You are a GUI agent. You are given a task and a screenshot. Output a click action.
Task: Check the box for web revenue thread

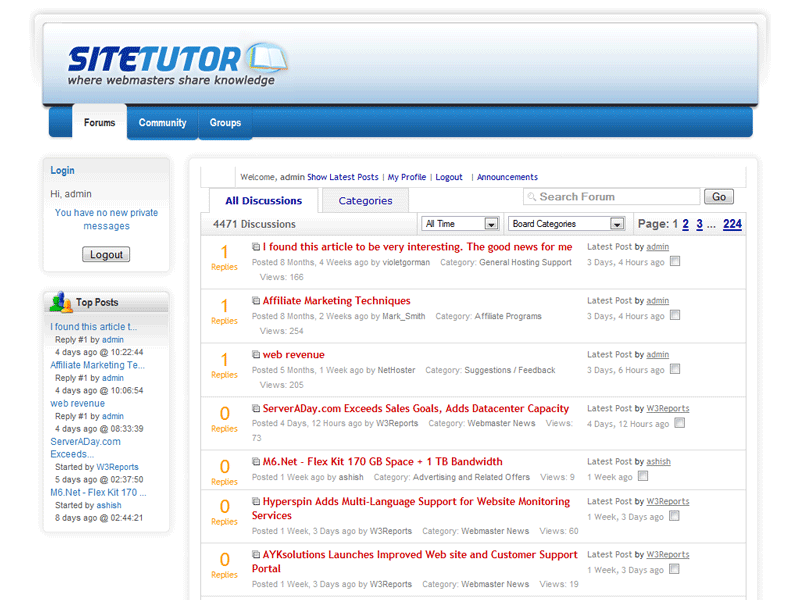[675, 369]
